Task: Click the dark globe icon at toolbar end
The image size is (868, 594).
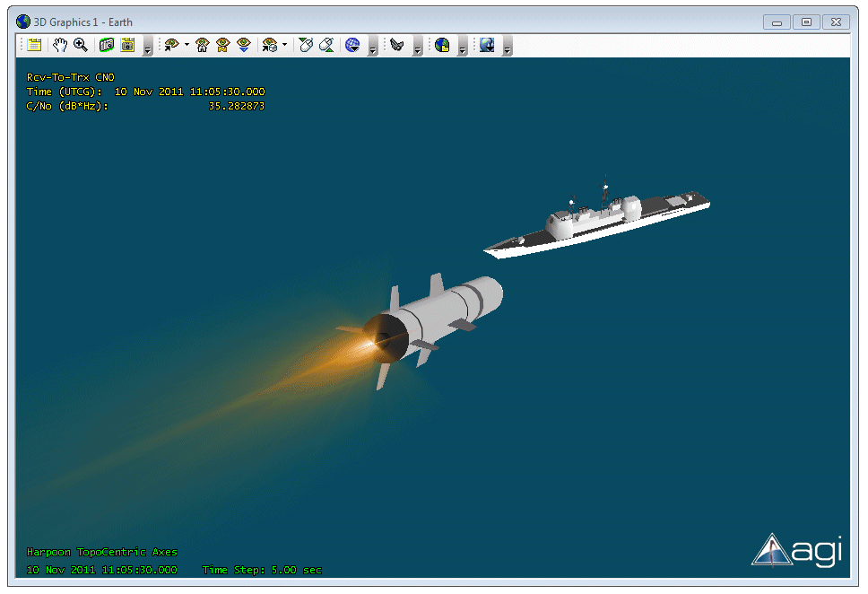Action: tap(487, 45)
